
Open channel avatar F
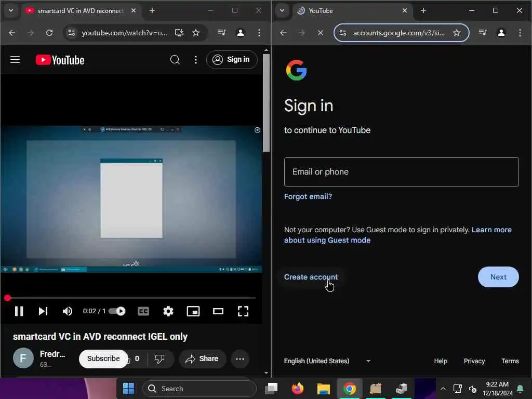click(23, 358)
